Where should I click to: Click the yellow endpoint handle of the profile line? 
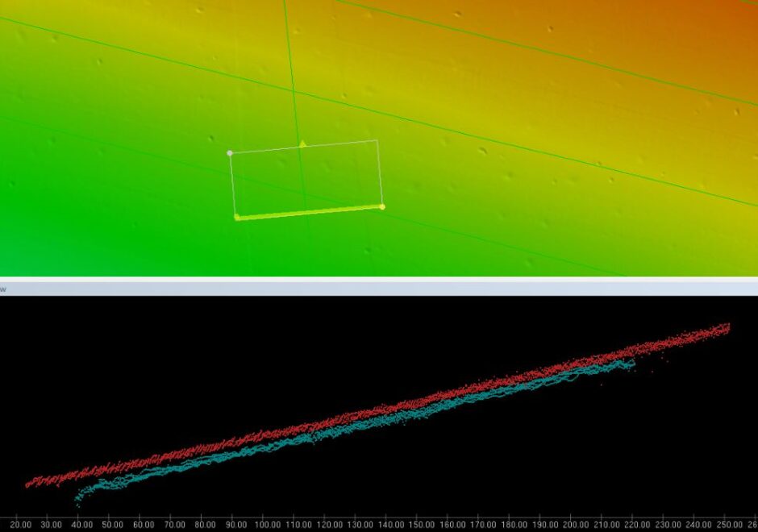pos(381,207)
